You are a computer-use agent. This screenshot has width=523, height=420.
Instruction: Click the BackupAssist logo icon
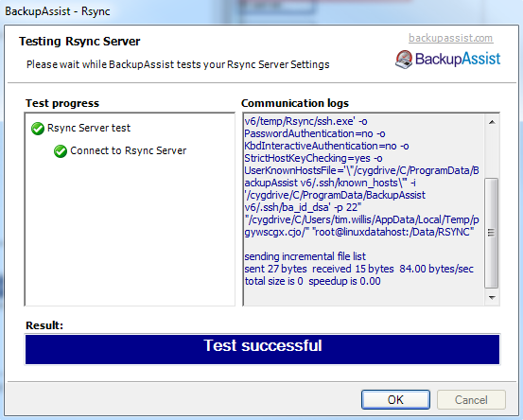(404, 60)
